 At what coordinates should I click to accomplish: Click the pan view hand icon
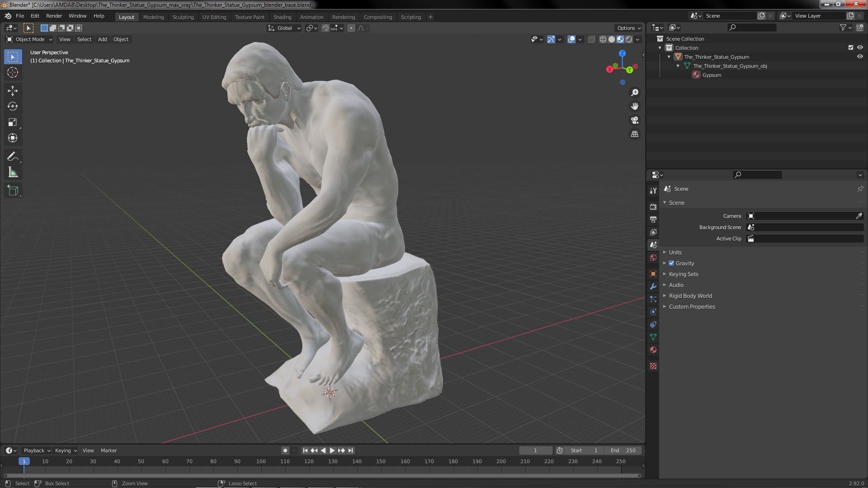click(635, 106)
